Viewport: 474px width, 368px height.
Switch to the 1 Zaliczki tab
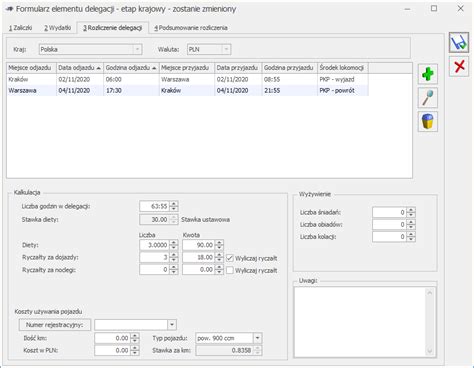pyautogui.click(x=20, y=28)
